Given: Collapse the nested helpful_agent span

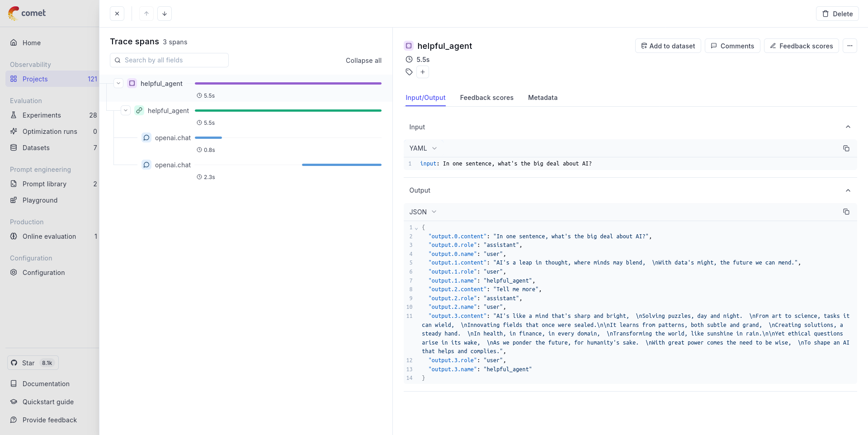Looking at the screenshot, I should [x=126, y=110].
